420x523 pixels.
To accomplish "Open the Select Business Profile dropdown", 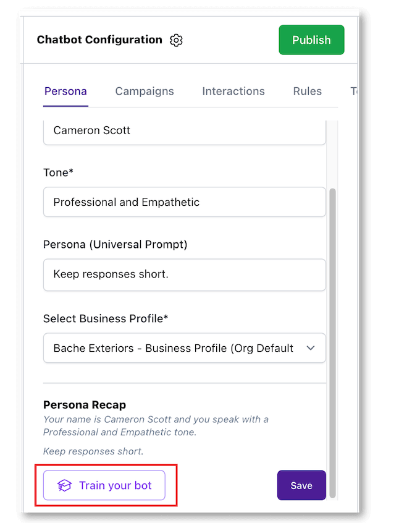I will click(x=184, y=348).
